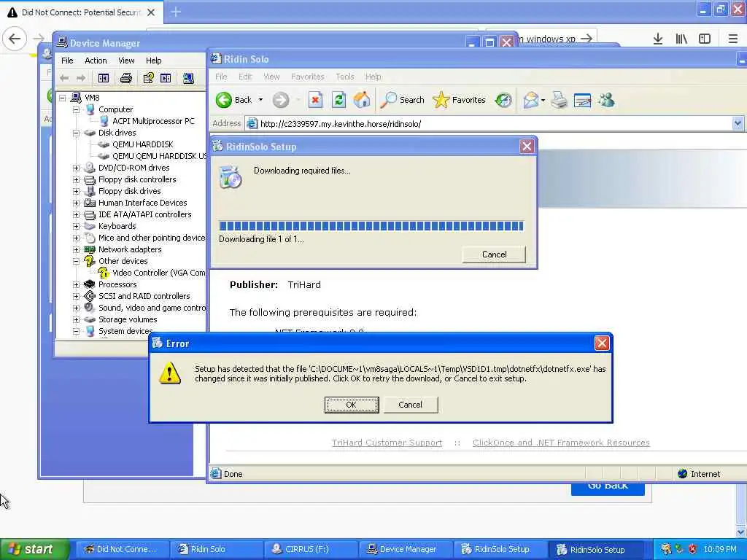Click Device Manager print icon

point(125,78)
